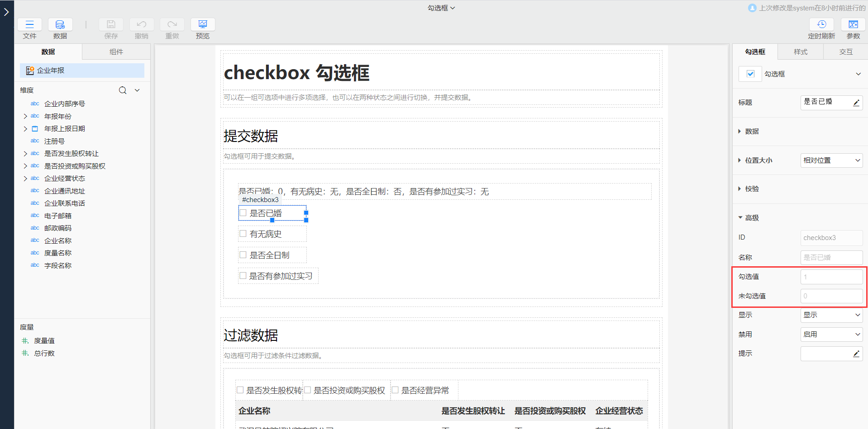
Task: Switch to the 组件 tab
Action: [116, 52]
